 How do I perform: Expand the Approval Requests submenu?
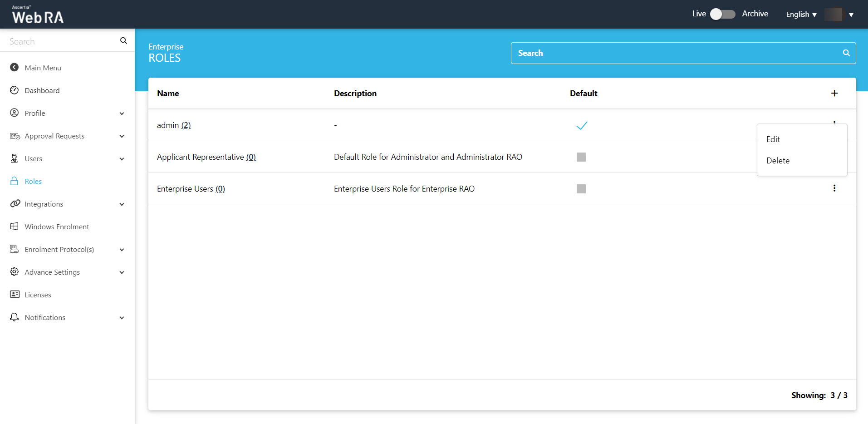pyautogui.click(x=122, y=136)
